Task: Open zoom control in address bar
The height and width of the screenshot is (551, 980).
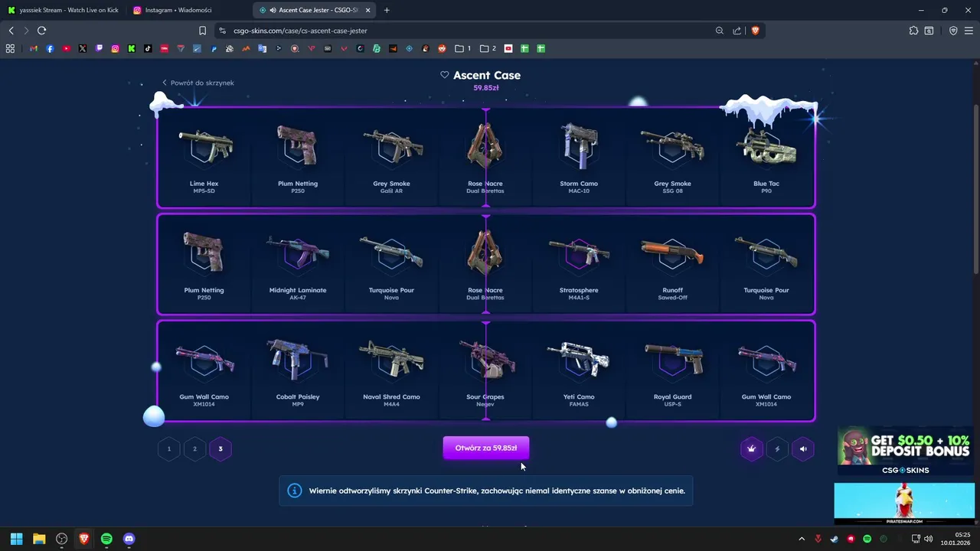Action: pyautogui.click(x=719, y=31)
